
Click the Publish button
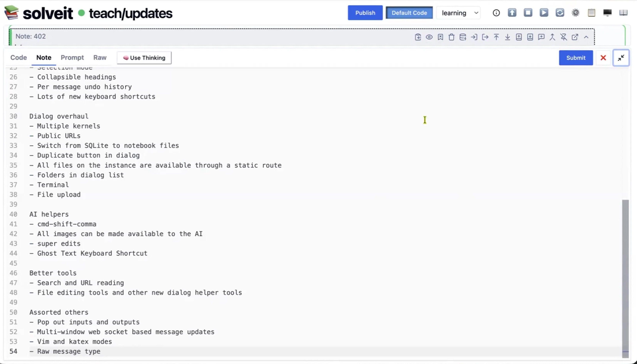tap(365, 13)
